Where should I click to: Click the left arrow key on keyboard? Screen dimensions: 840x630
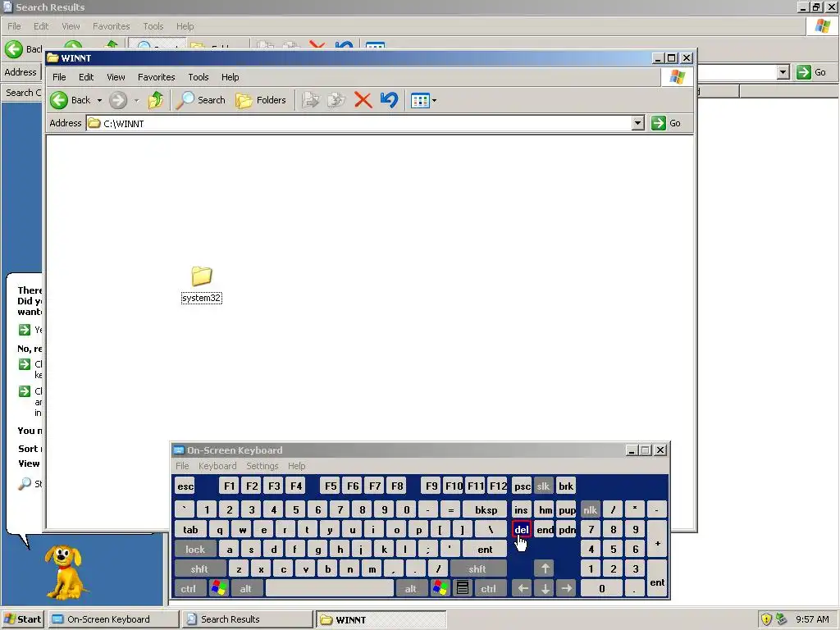(523, 588)
